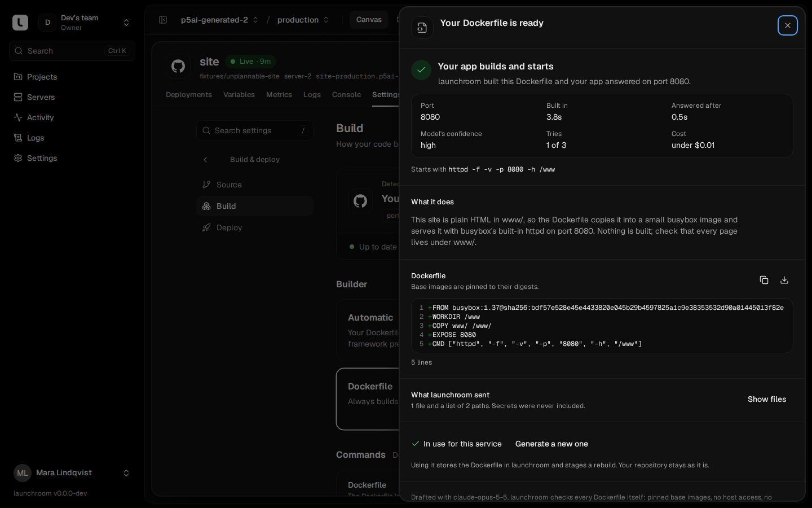Select the Dockerfile builder option card

point(368,399)
